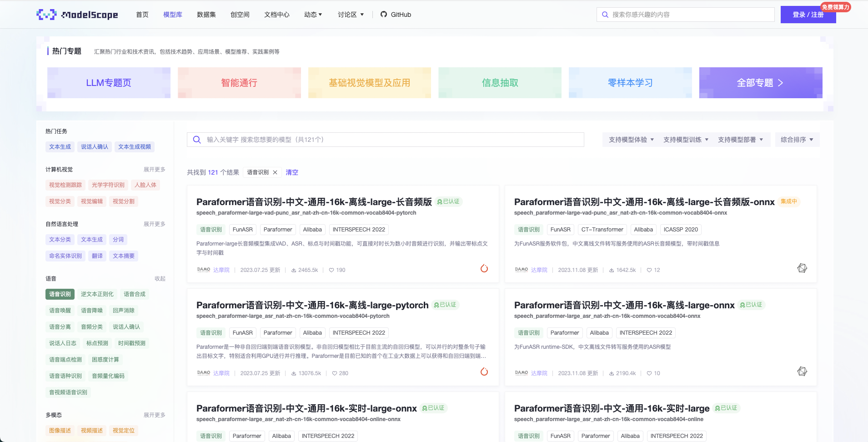Click 清空 to clear filters
This screenshot has height=442, width=868.
coord(292,172)
